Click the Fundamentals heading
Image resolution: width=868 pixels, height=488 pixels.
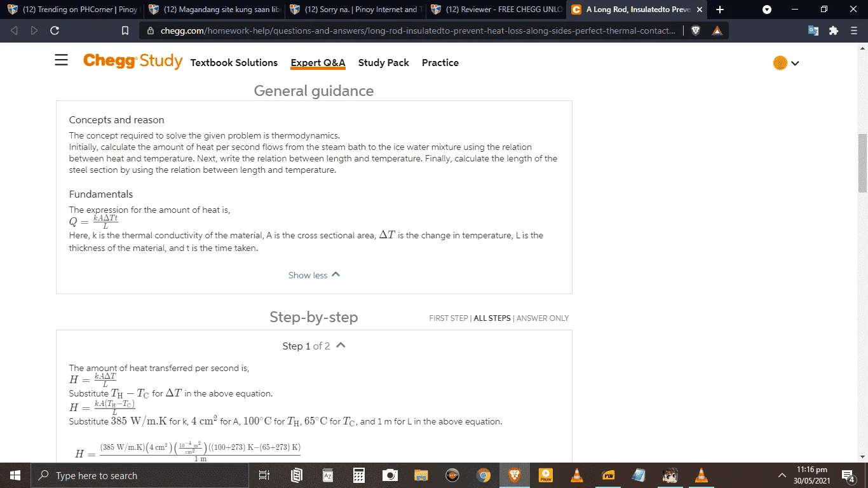101,194
